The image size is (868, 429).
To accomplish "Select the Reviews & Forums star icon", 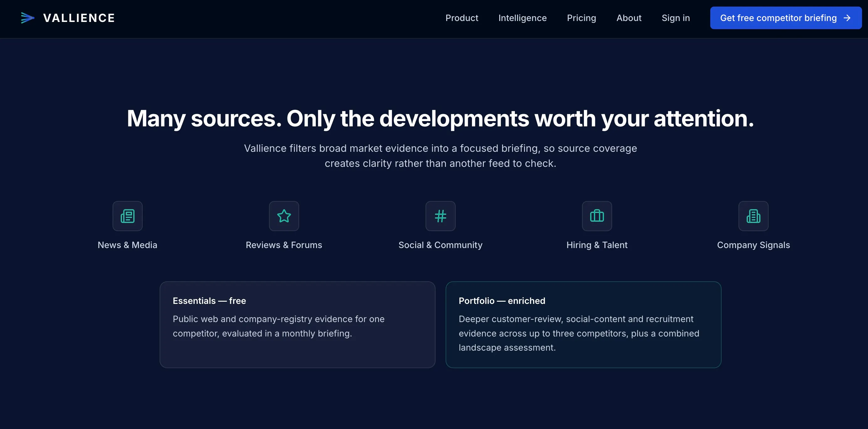I will tap(284, 216).
